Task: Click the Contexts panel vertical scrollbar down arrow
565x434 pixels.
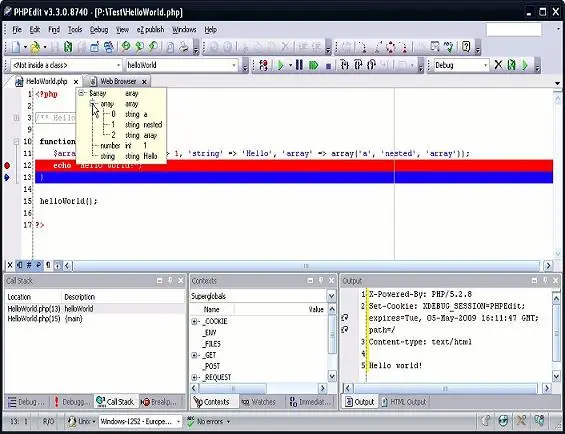Action: 332,377
